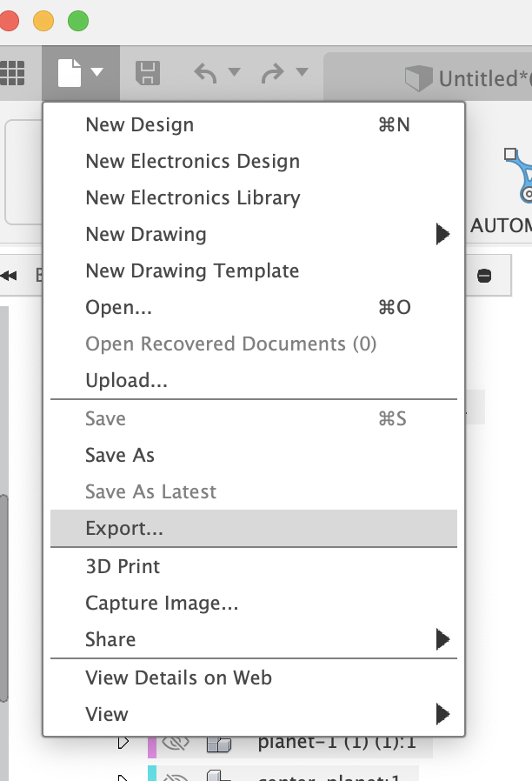The width and height of the screenshot is (532, 781).
Task: Click Capture Image... in the menu
Action: (162, 603)
